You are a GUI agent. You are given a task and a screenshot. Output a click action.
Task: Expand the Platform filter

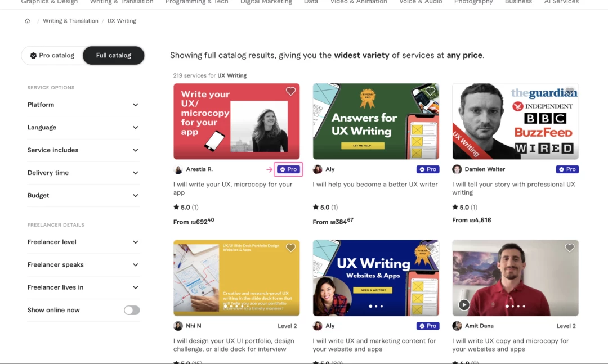(83, 105)
